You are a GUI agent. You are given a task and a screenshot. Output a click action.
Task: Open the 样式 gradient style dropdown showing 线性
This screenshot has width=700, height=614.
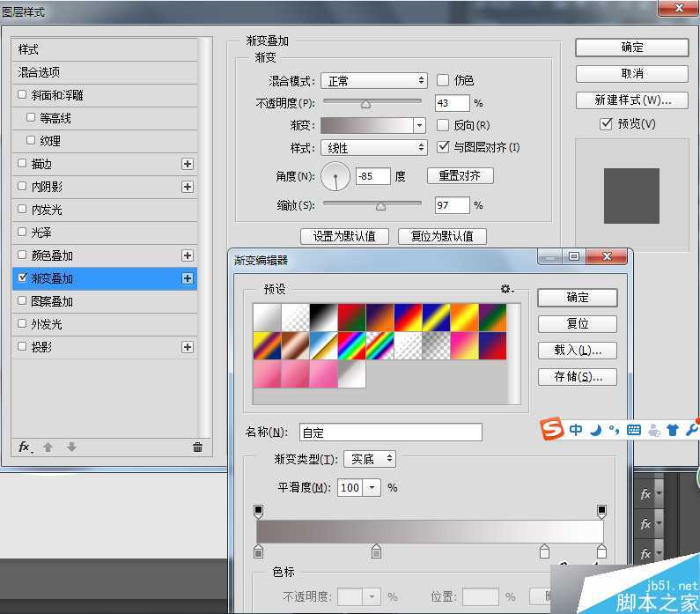373,148
